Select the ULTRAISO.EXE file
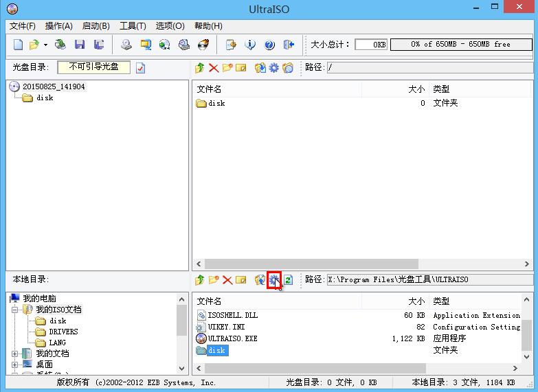538x392 pixels. [x=232, y=338]
